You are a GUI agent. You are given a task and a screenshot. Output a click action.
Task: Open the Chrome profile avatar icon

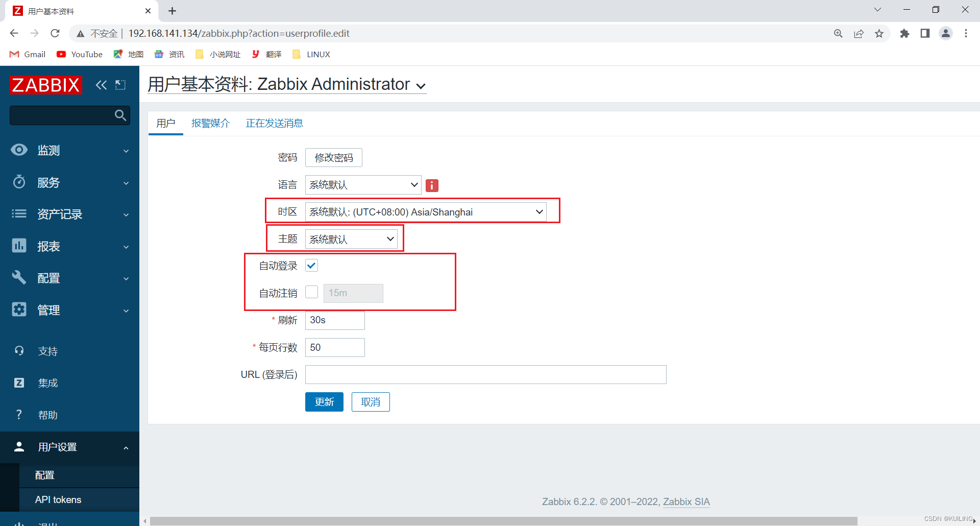click(946, 33)
